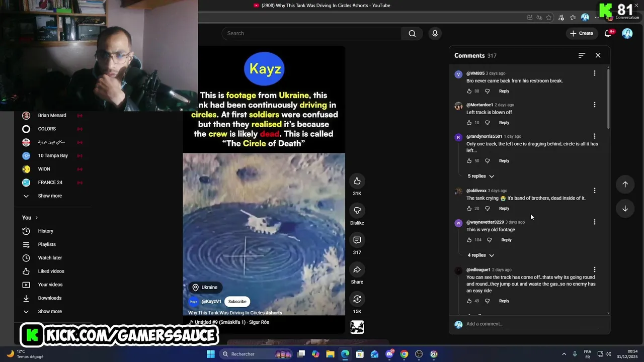644x362 pixels.
Task: Open Google Chrome from the taskbar
Action: coord(404,354)
